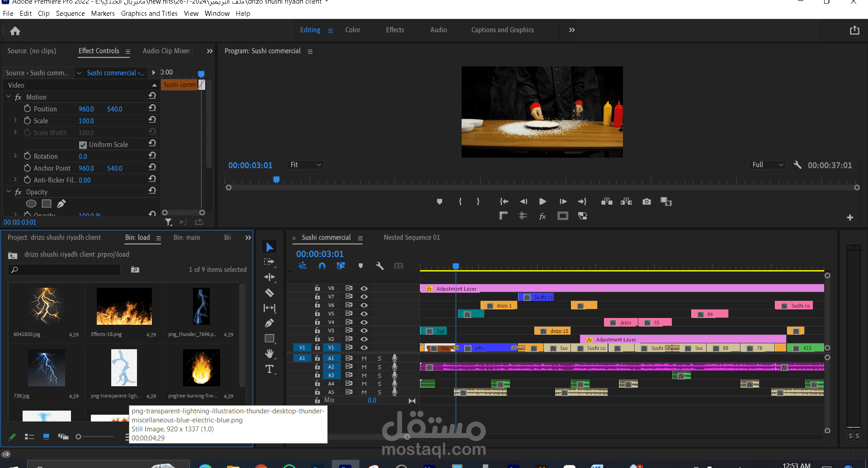The height and width of the screenshot is (468, 868).
Task: Switch to Nested Sequence 01 tab
Action: [x=411, y=238]
